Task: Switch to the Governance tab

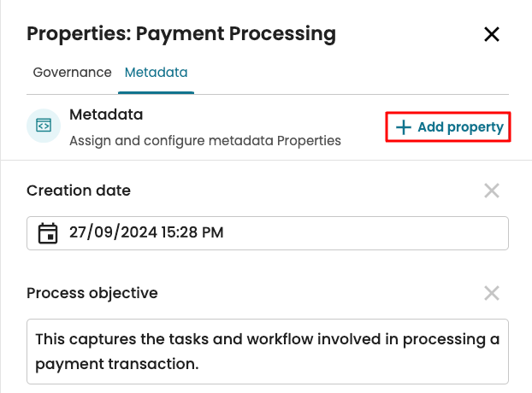Action: (x=72, y=73)
